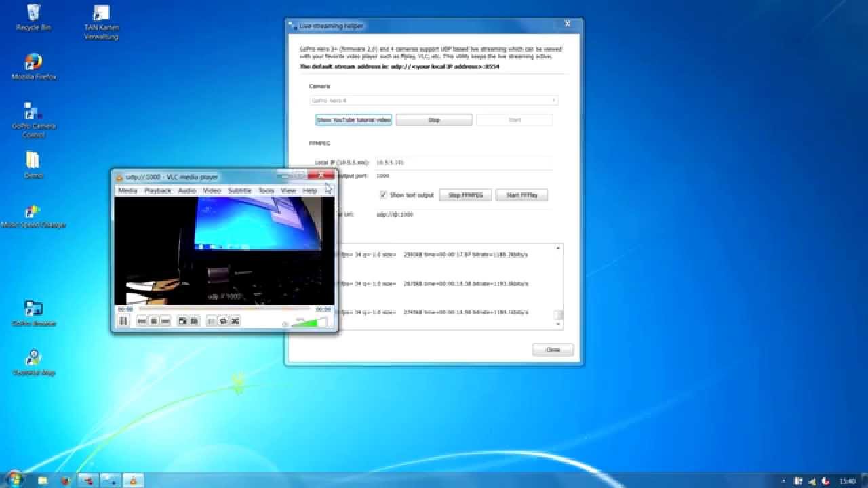Click the VLC cone taskbar icon
This screenshot has height=488, width=868.
(133, 481)
